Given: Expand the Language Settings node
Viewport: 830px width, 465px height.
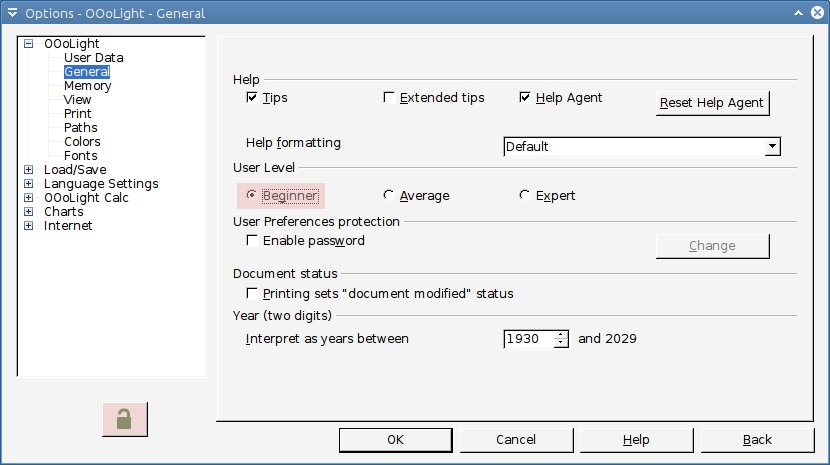Looking at the screenshot, I should tap(29, 183).
